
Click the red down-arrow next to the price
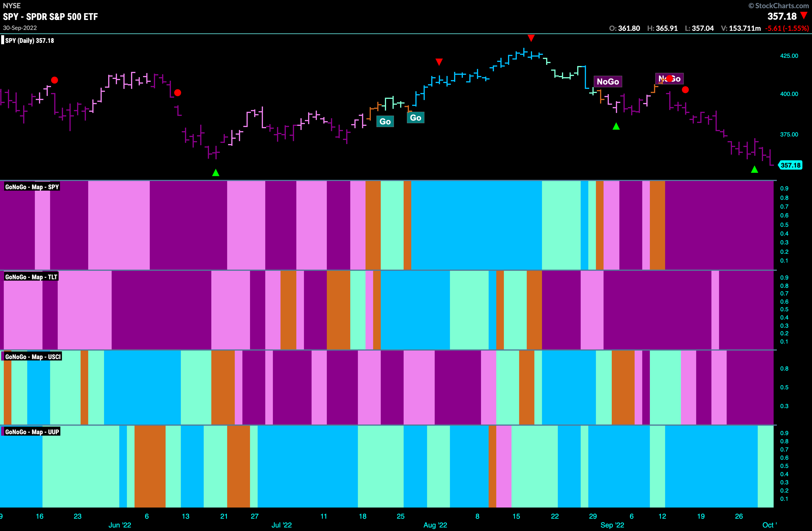click(804, 15)
